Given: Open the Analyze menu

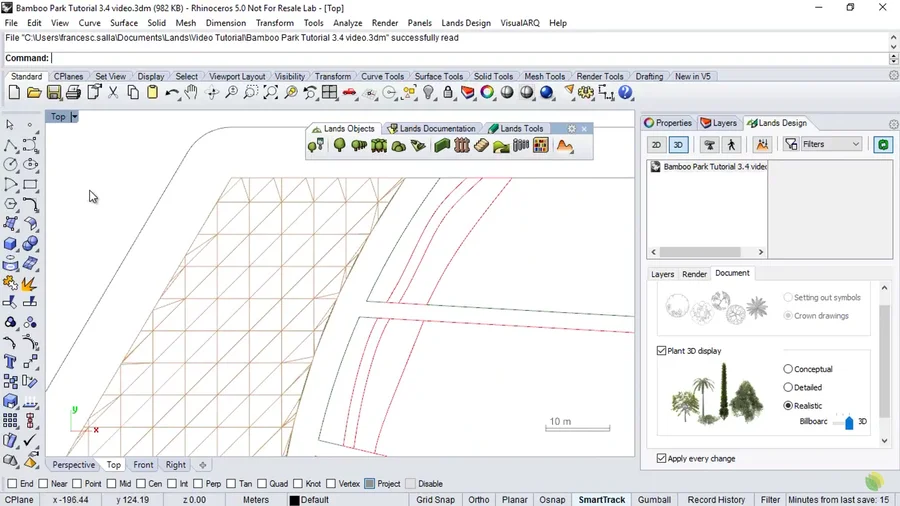Looking at the screenshot, I should coord(347,23).
